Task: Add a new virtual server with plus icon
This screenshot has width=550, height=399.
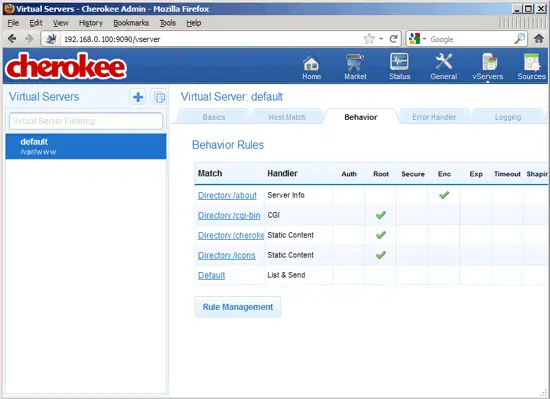Action: [138, 97]
